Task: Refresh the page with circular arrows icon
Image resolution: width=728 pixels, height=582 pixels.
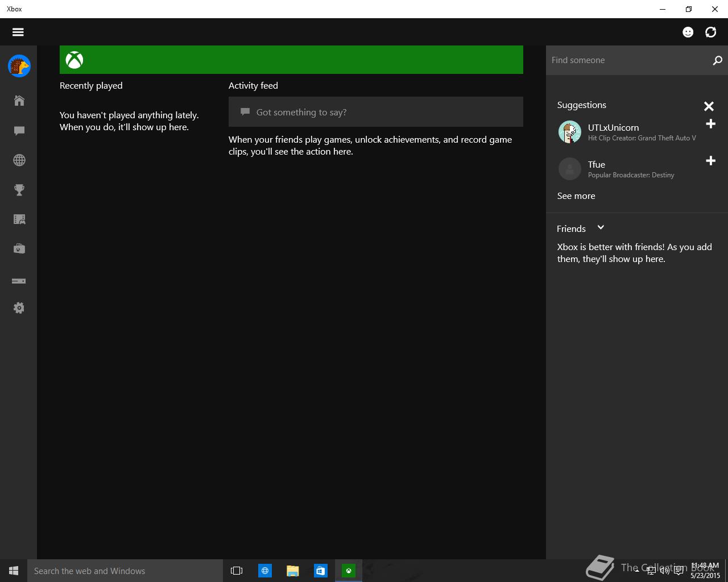Action: (x=711, y=32)
